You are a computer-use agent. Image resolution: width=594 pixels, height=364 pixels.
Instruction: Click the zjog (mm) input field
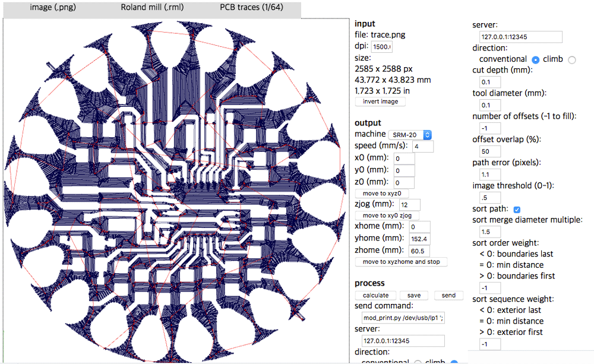409,204
